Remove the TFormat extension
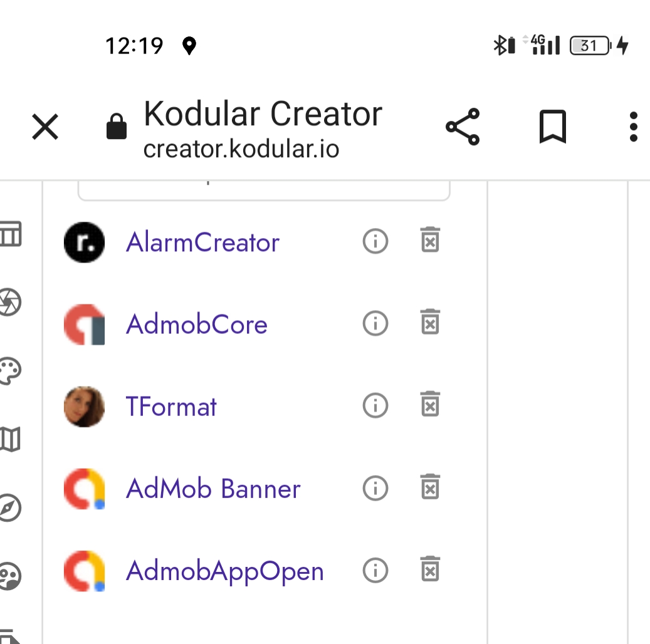 click(430, 405)
